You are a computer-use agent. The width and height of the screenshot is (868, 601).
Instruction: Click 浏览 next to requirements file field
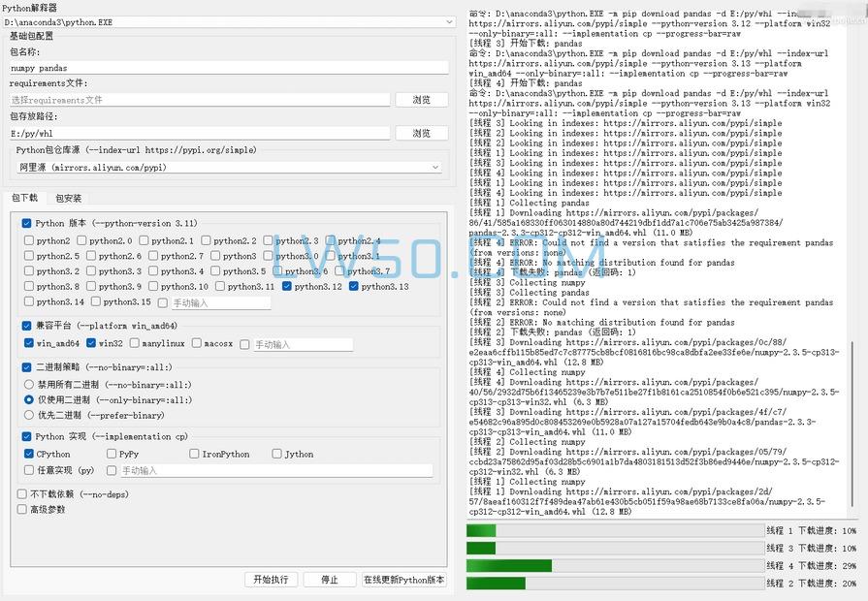tap(421, 100)
